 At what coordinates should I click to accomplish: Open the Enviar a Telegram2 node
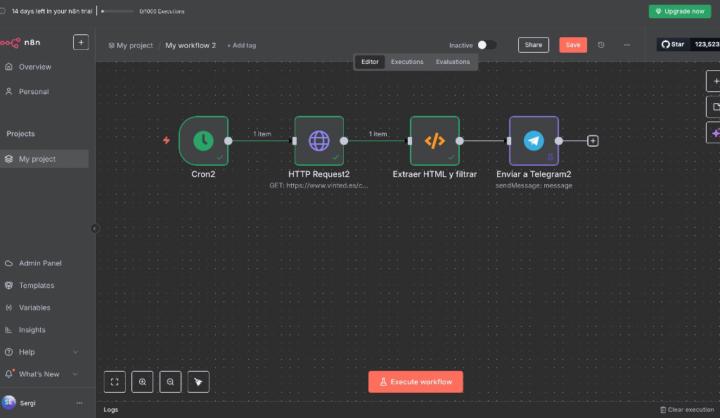[533, 141]
